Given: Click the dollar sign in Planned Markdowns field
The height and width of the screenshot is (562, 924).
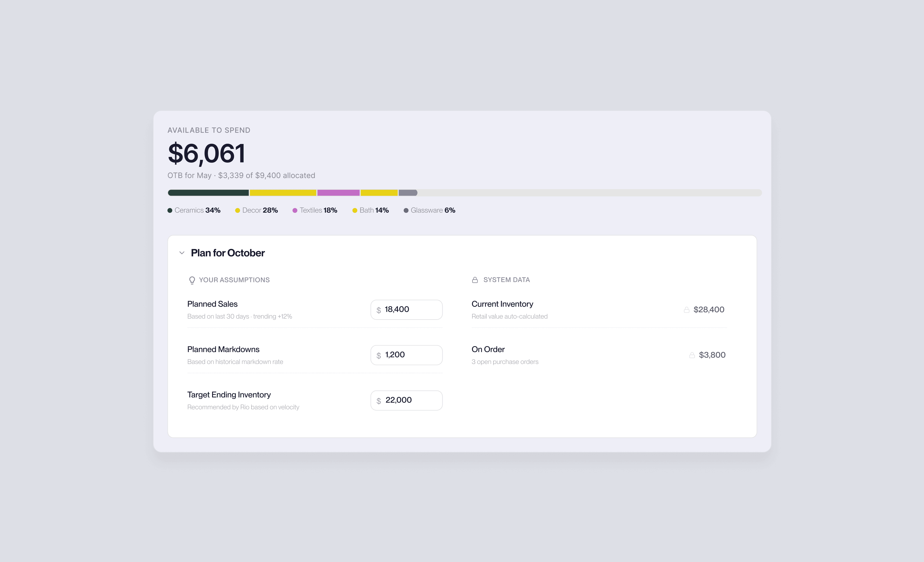Looking at the screenshot, I should 379,355.
